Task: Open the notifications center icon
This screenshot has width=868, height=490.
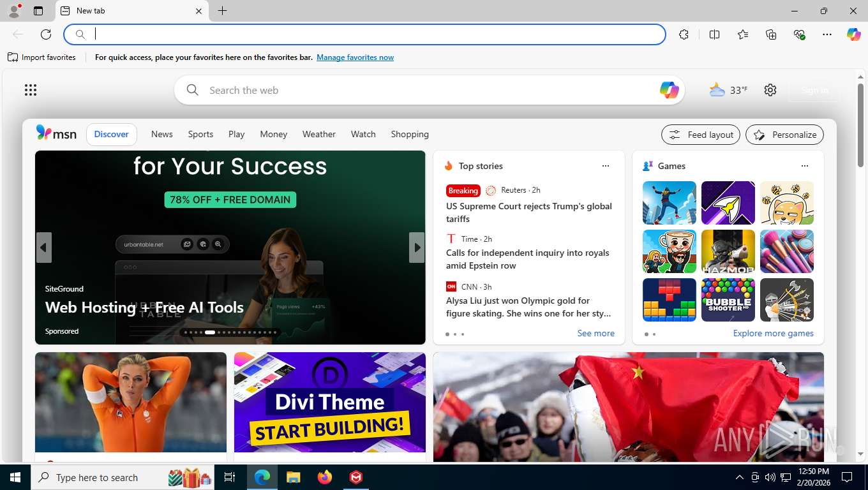Action: tap(847, 477)
